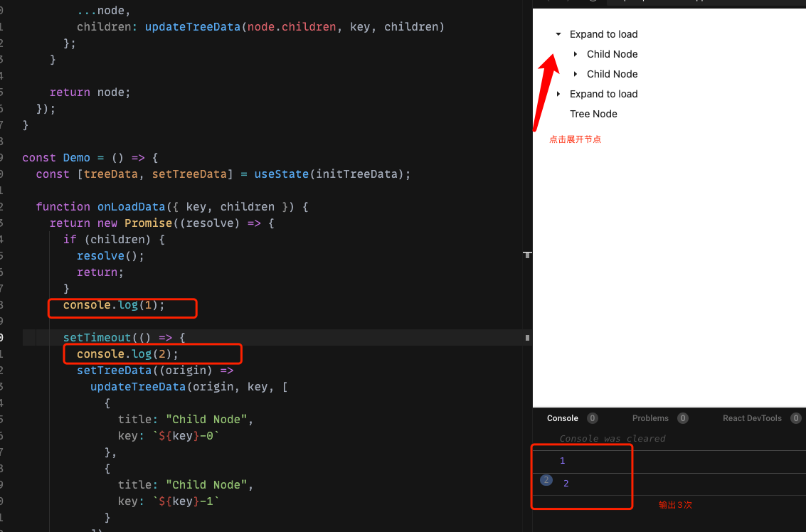This screenshot has width=806, height=532.
Task: Expand the second 'Child Node' tree item
Action: pyautogui.click(x=575, y=73)
